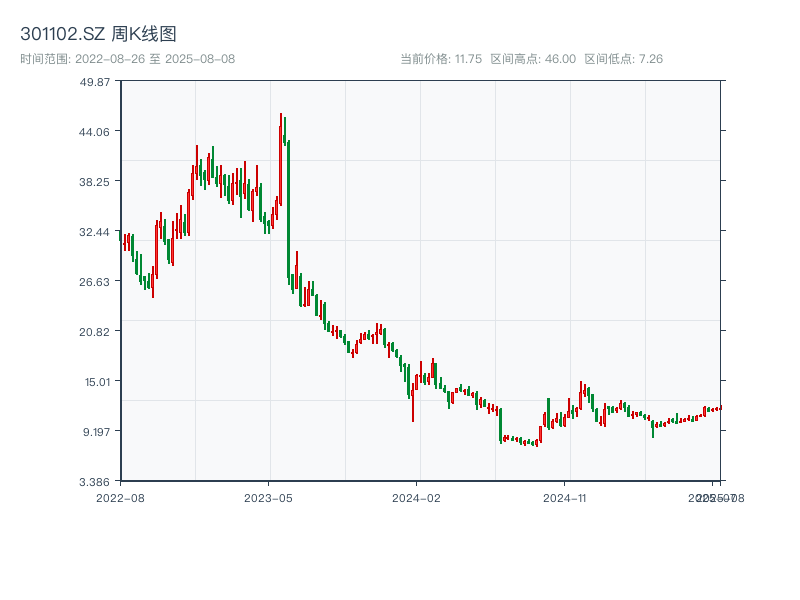The width and height of the screenshot is (800, 600).
Task: Click the 9.197 y-axis label
Action: click(96, 431)
